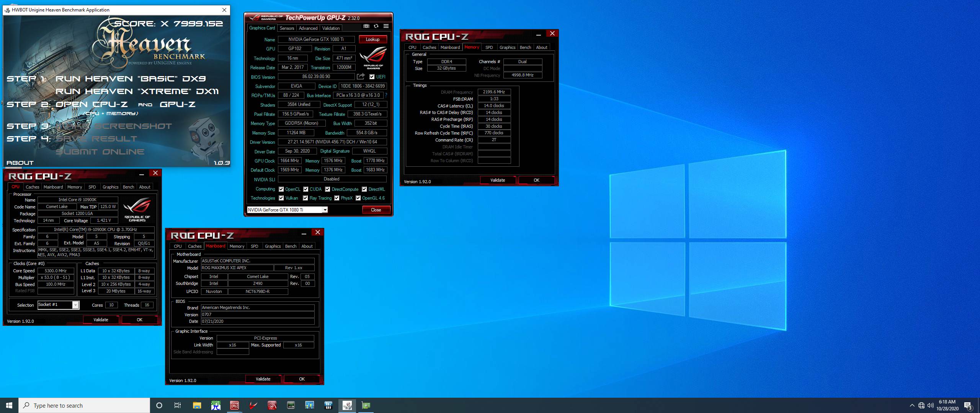Toggle the CUDA checkbox

tap(306, 189)
